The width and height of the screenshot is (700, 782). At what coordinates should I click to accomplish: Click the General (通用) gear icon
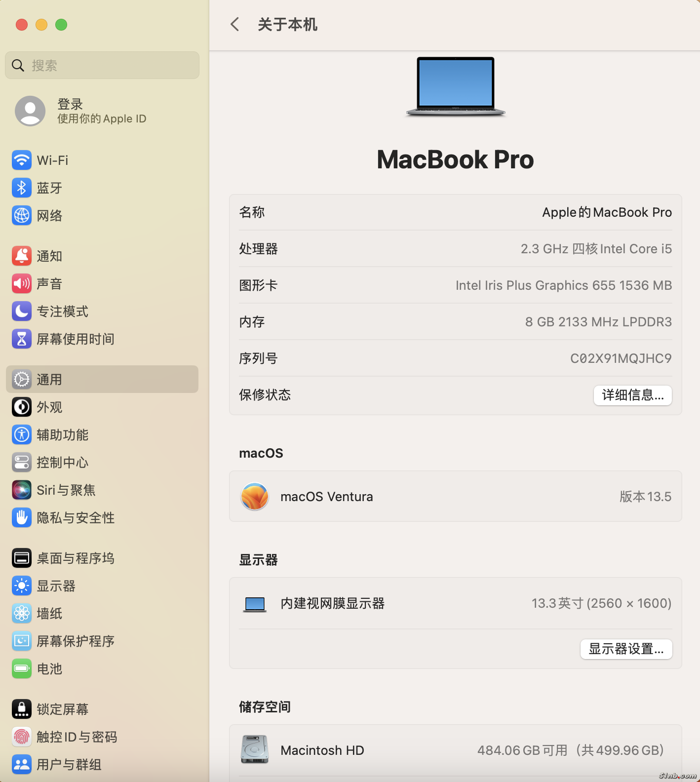tap(22, 380)
